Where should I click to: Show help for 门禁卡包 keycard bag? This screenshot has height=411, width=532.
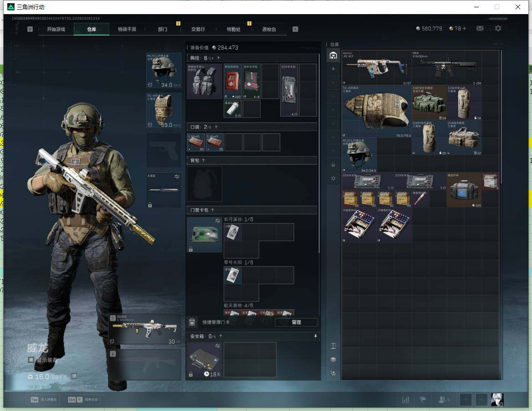tap(212, 210)
